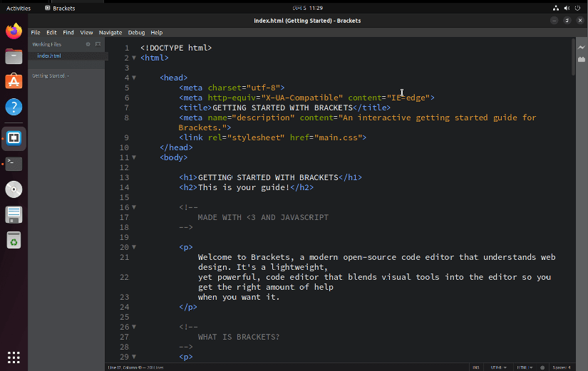Click the charset="utf-8" attribute

click(x=244, y=88)
